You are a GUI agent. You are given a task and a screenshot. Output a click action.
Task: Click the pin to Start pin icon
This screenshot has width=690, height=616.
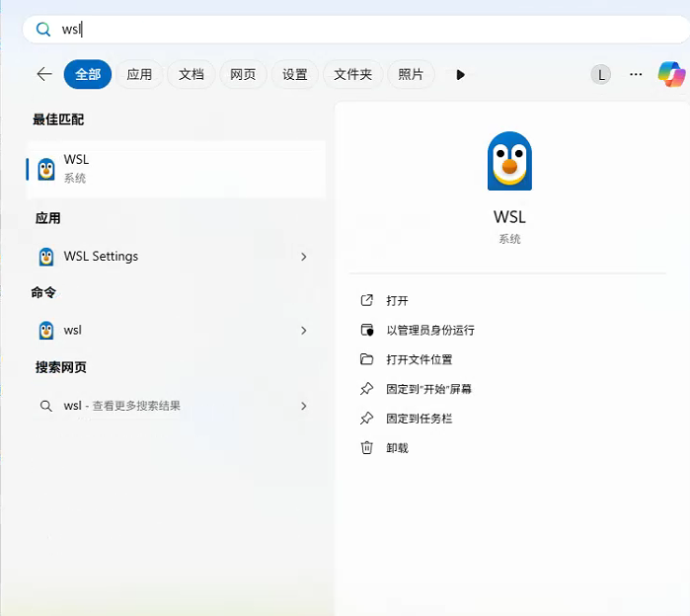point(366,389)
